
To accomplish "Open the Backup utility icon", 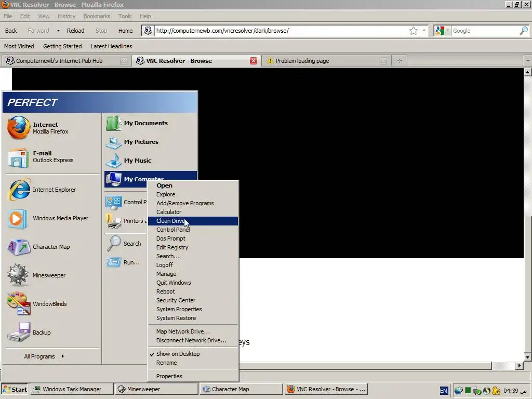I will pos(19,332).
